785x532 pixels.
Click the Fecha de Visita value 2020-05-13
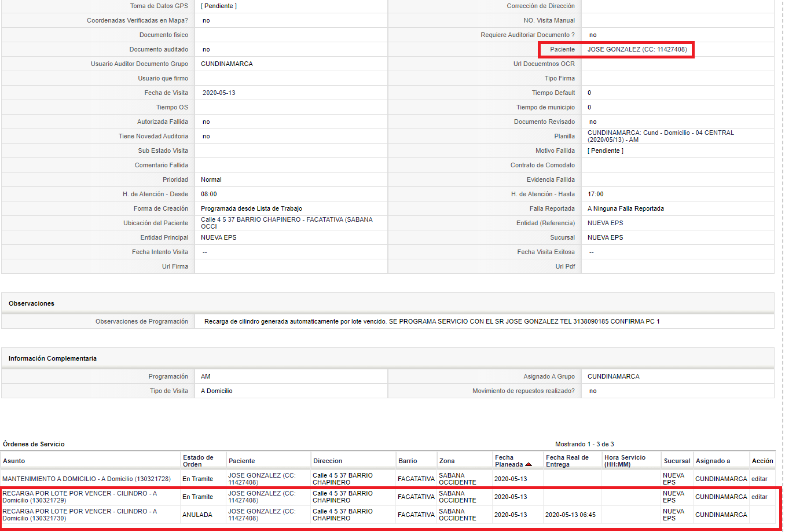(x=219, y=93)
